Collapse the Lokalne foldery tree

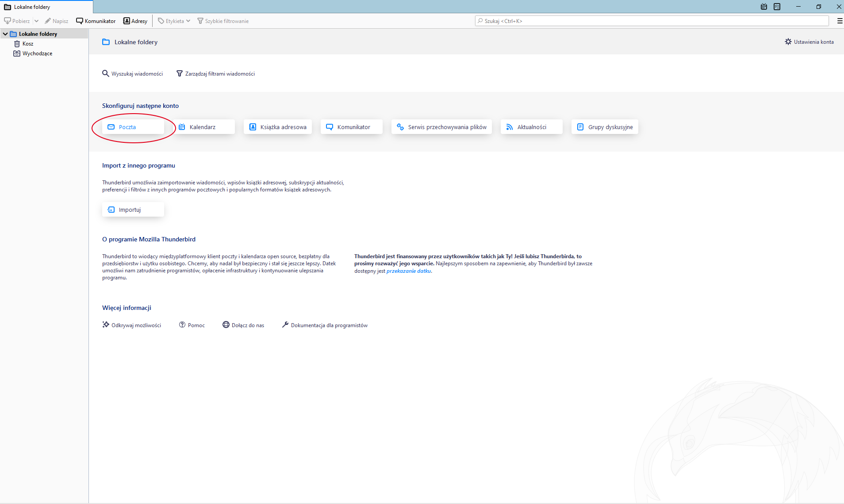coord(5,34)
